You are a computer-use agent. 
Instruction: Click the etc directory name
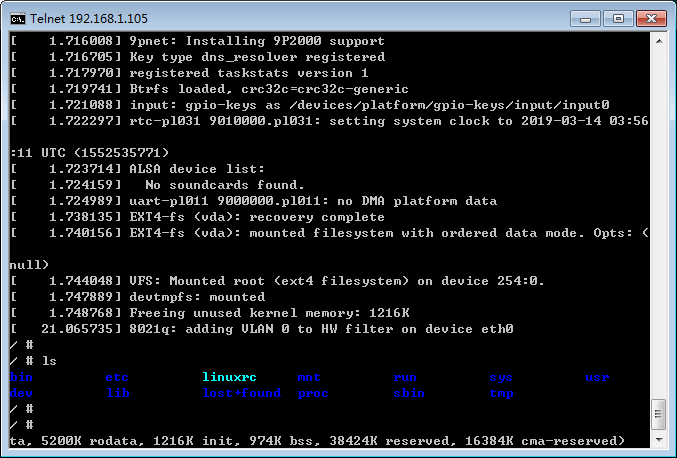click(117, 378)
